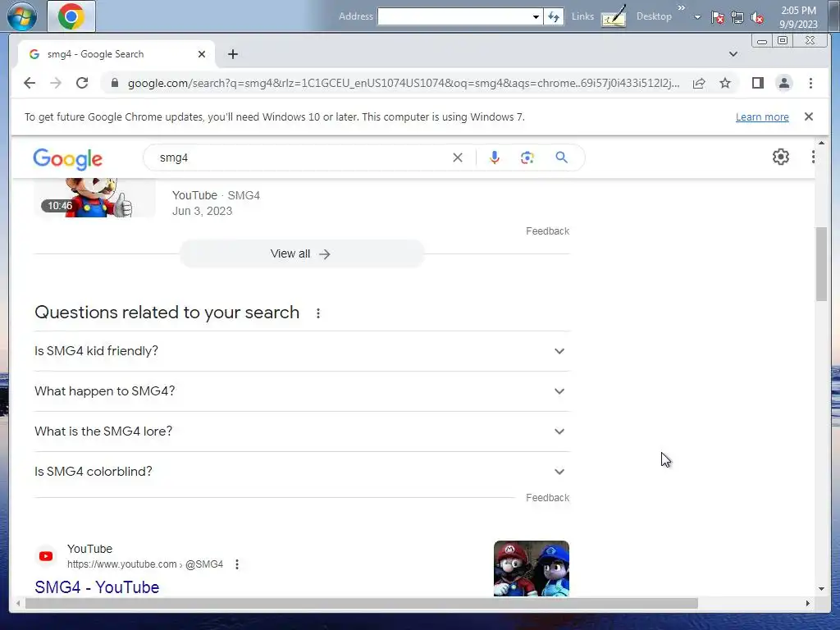Open the Links toolbar pen icon
840x630 pixels.
(614, 16)
